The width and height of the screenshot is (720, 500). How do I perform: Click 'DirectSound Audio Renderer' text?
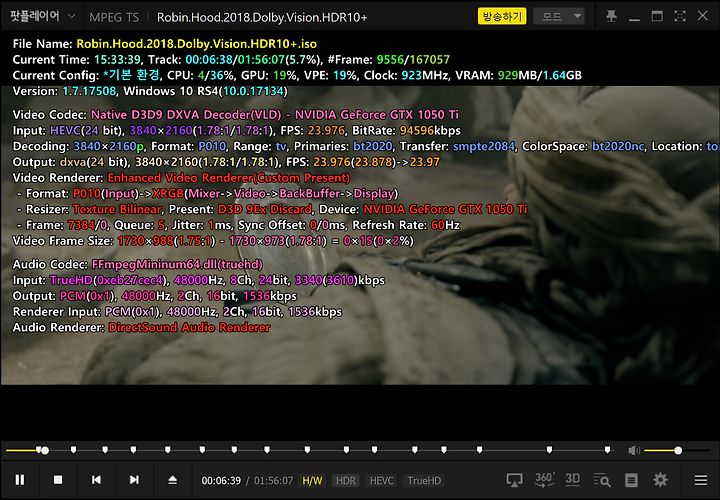pos(189,327)
